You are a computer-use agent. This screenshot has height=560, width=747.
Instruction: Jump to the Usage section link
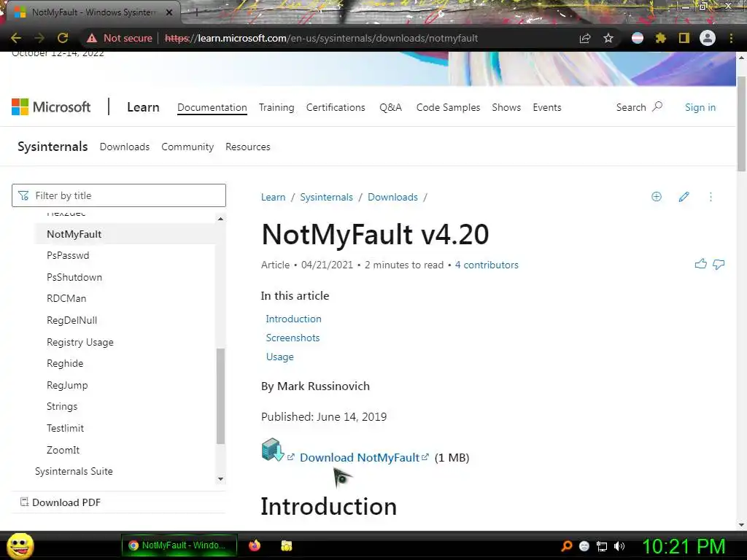point(279,357)
